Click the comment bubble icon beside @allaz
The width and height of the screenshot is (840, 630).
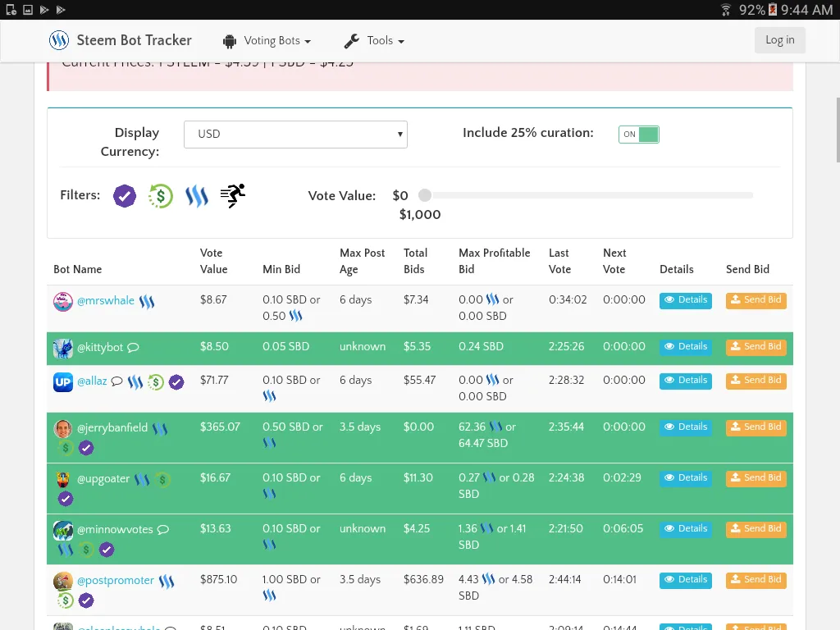tap(116, 381)
